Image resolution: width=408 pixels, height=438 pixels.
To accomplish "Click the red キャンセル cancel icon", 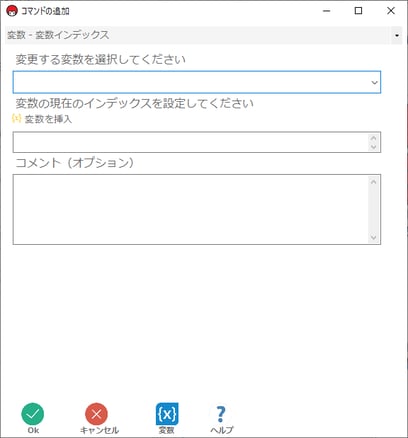I will tap(96, 414).
